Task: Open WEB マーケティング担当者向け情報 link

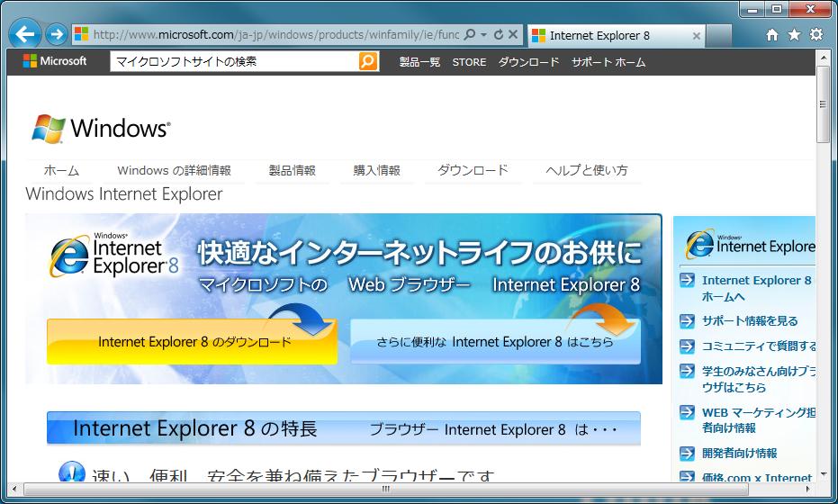Action: 759,420
